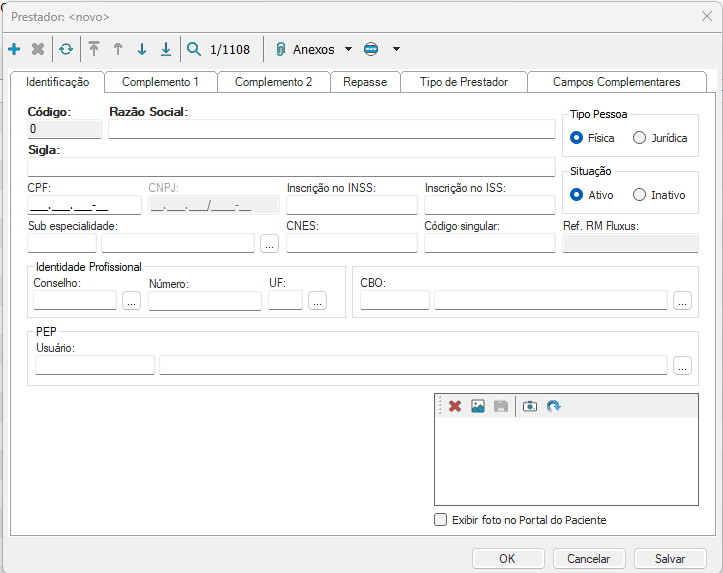The height and width of the screenshot is (573, 723).
Task: Rotate photo using the blue arrow icon
Action: click(554, 406)
